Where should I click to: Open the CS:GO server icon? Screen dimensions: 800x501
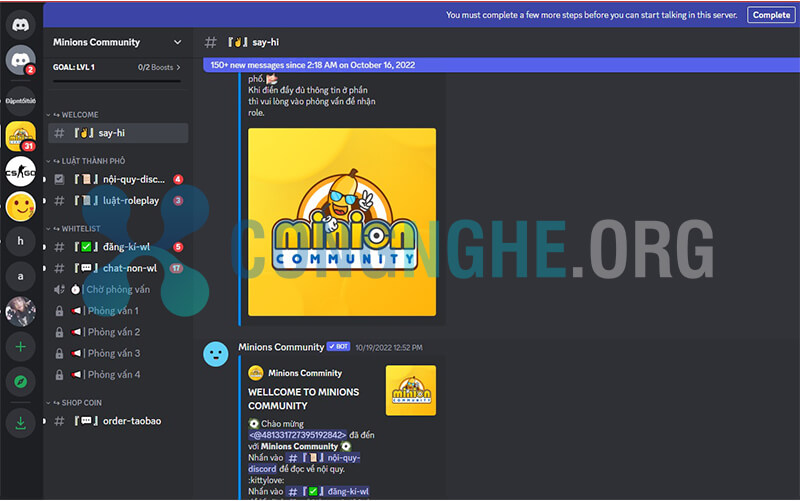(20, 171)
